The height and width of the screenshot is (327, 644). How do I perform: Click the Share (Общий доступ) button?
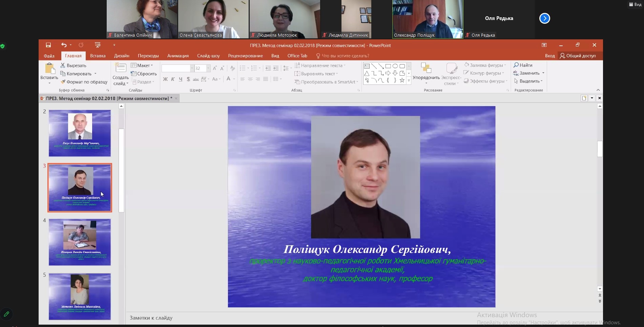pyautogui.click(x=578, y=56)
